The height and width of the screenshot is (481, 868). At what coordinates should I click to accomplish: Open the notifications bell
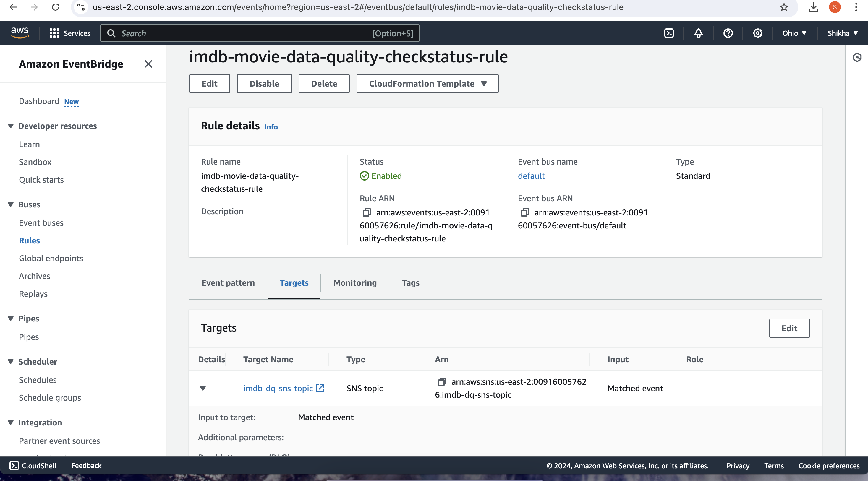pyautogui.click(x=699, y=33)
